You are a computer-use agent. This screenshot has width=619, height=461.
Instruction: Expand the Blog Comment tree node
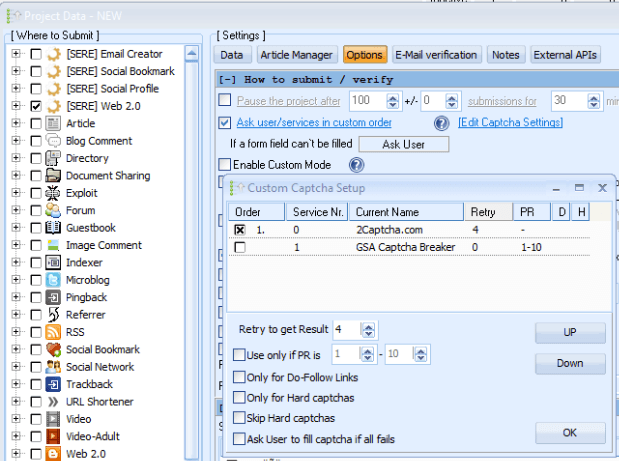tap(16, 140)
